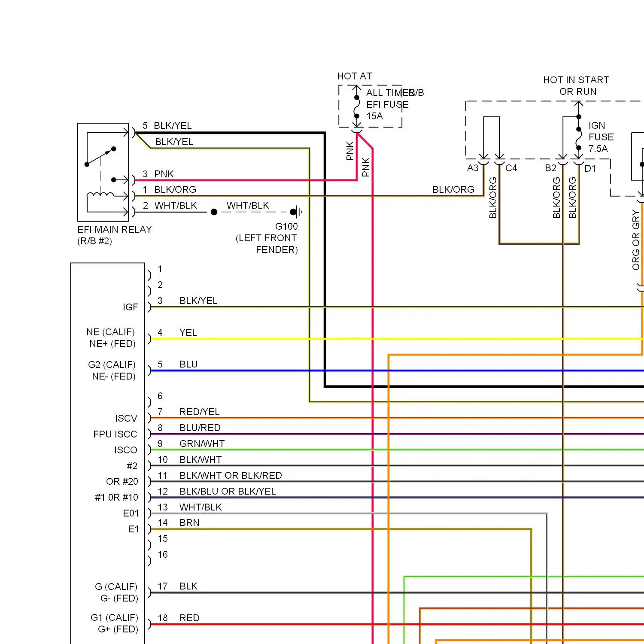Viewport: 644px width, 644px height.
Task: Click the 'YEL' wire label at pin 4
Action: click(188, 333)
